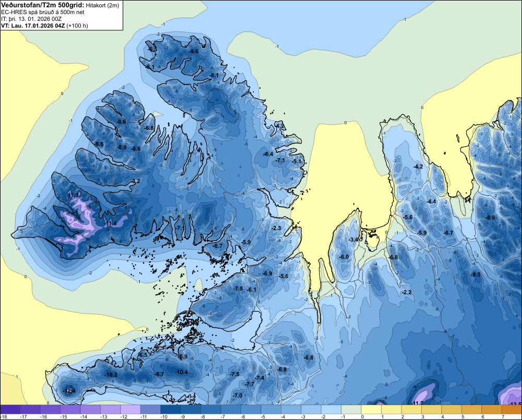Click legend swatch between -8 and -7
Screen dimensions: 522x420
tap(211, 409)
